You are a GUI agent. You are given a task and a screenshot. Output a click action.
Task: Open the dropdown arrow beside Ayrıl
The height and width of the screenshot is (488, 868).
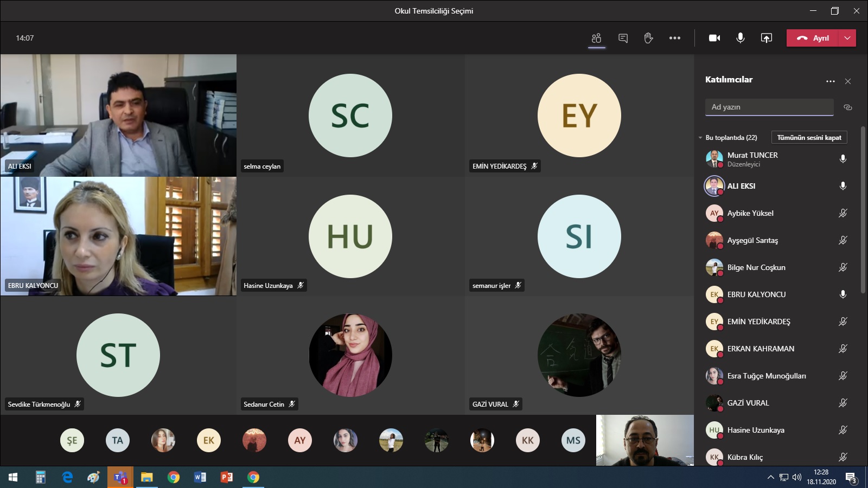[x=847, y=38]
